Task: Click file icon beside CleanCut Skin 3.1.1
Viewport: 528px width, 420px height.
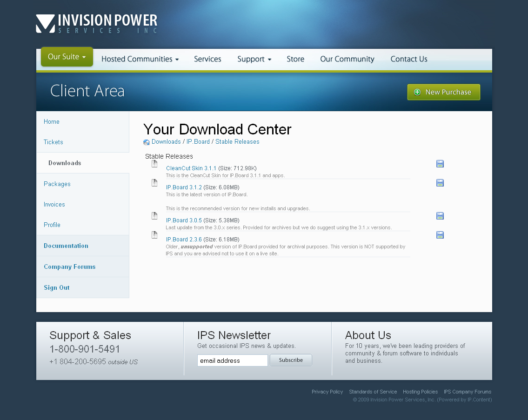Action: (x=154, y=164)
